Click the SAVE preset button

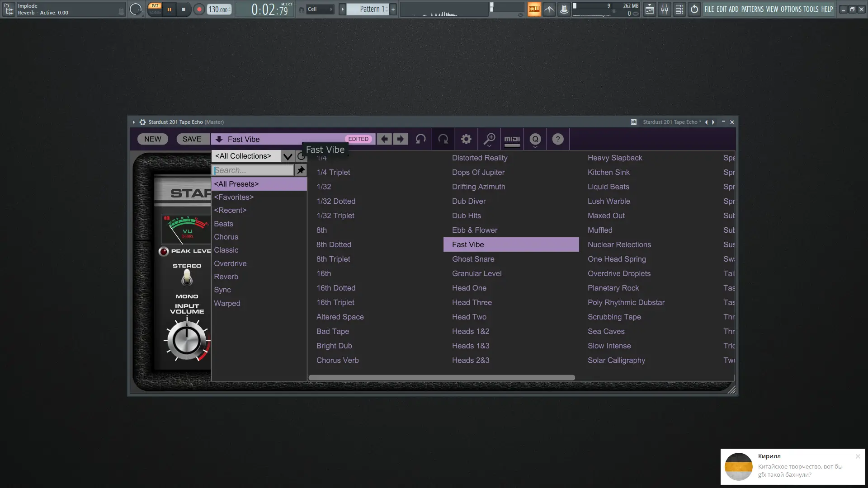[x=192, y=139]
